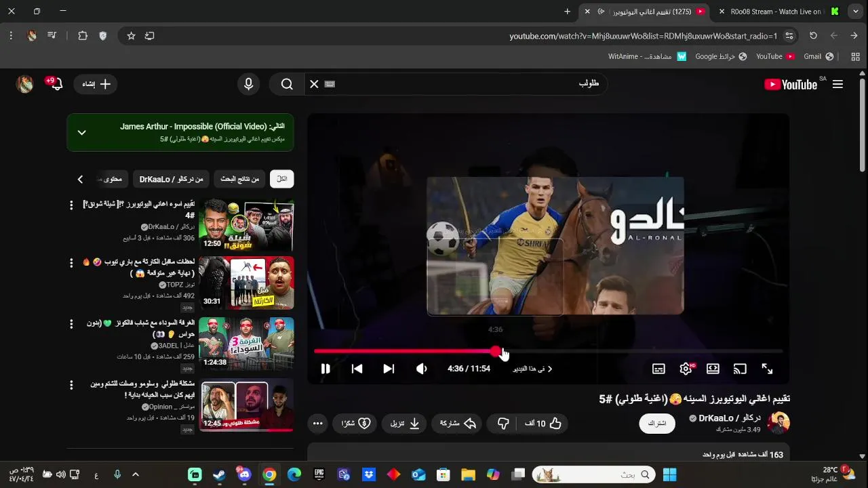The height and width of the screenshot is (488, 868).
Task: Open Chrome three-dot menu
Action: [x=11, y=36]
